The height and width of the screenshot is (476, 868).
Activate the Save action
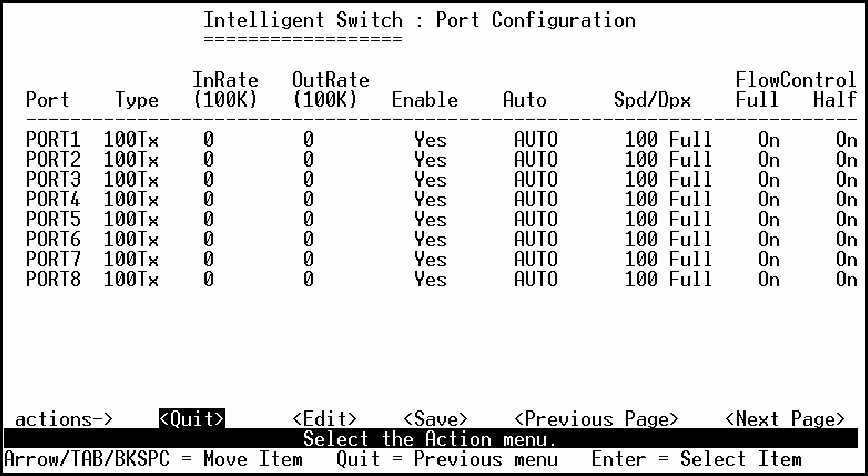click(436, 419)
